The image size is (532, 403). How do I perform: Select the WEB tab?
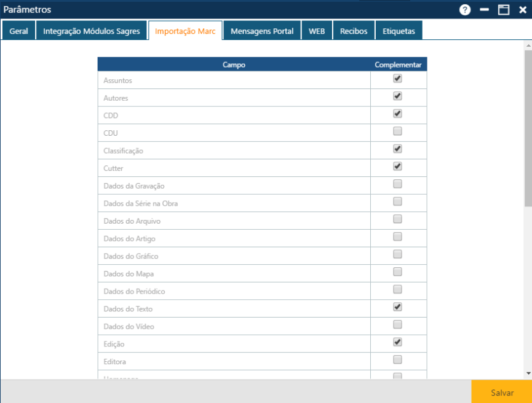[x=317, y=29]
